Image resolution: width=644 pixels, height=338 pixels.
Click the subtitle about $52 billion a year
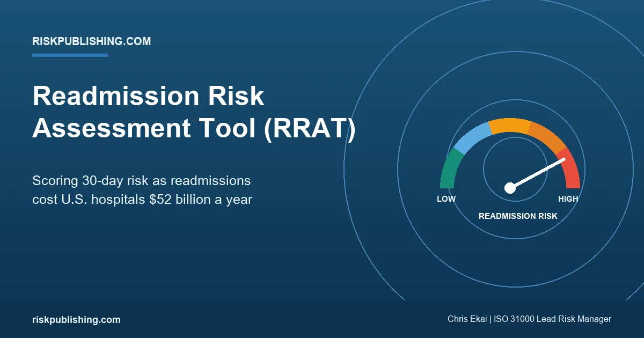[x=142, y=190]
